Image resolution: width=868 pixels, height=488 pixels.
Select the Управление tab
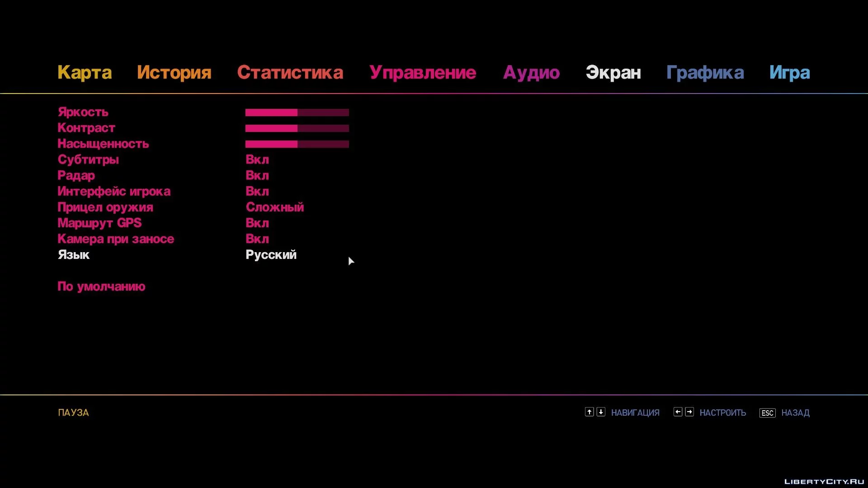tap(423, 73)
